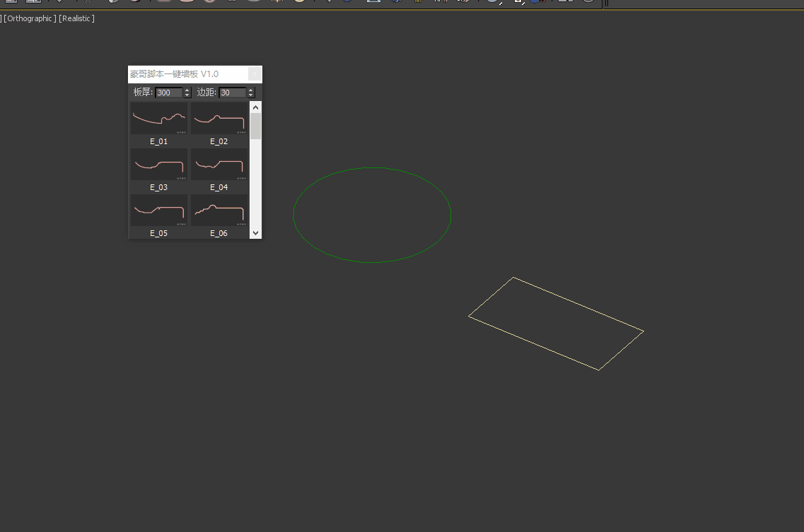
Task: Focus the 边距 value field
Action: (232, 93)
